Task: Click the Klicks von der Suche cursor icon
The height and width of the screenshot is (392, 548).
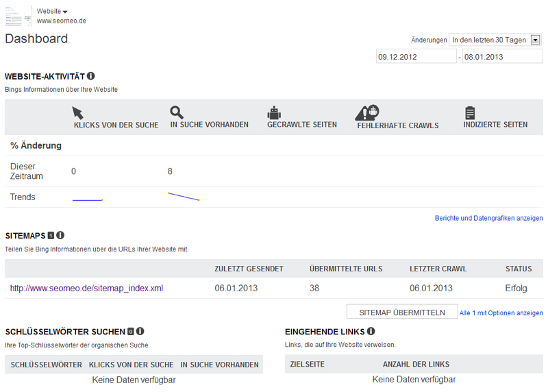Action: [77, 113]
